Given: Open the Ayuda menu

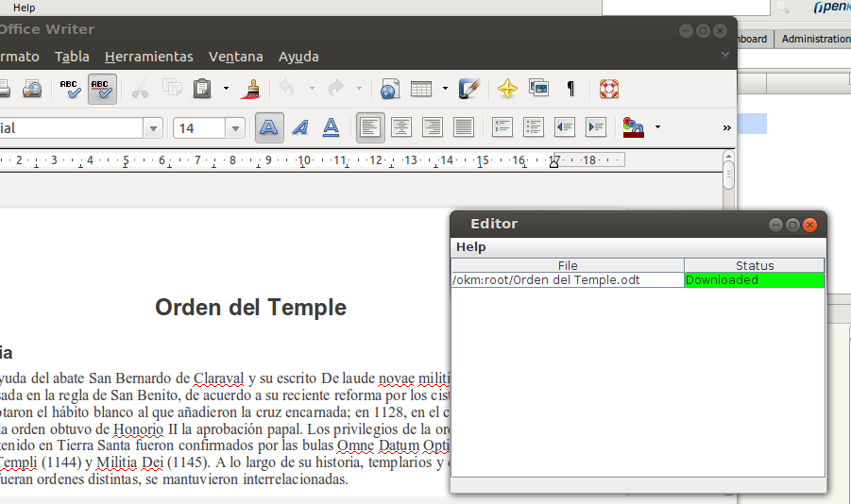Looking at the screenshot, I should [x=298, y=57].
